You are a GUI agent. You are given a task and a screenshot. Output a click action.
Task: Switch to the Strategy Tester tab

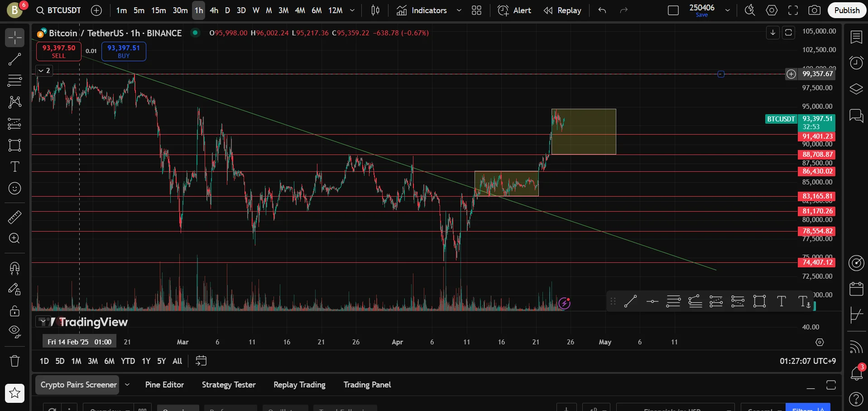pos(229,385)
